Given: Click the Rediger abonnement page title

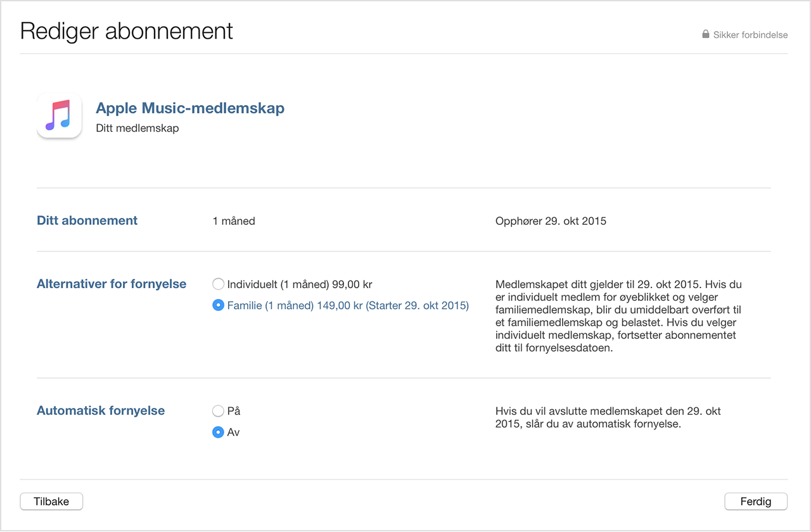Looking at the screenshot, I should [126, 30].
